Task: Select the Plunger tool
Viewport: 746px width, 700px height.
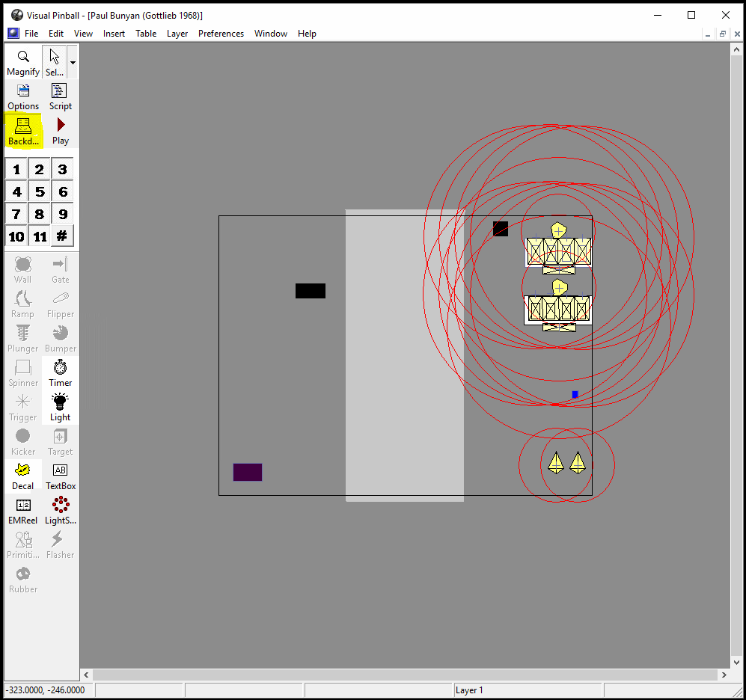Action: pos(23,339)
